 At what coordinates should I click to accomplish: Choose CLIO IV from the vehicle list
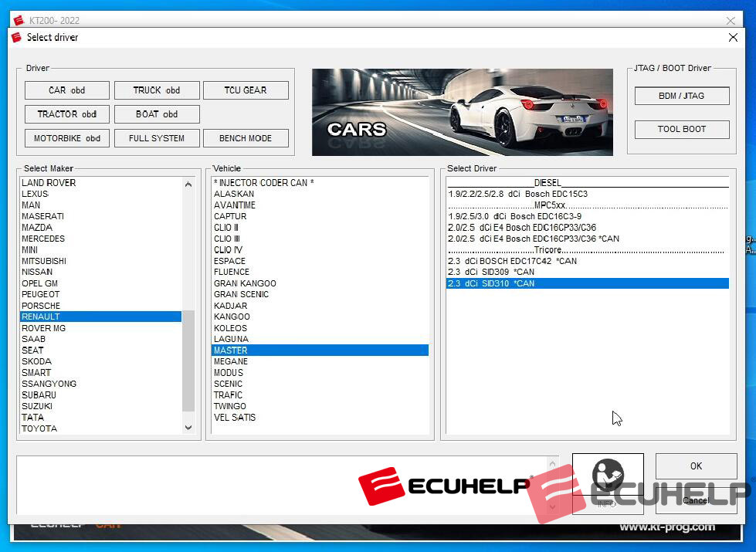pos(320,250)
